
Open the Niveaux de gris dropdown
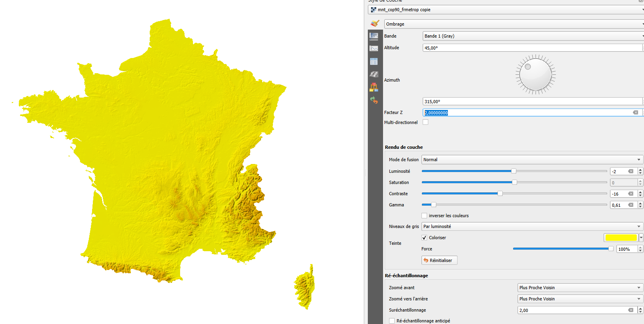click(532, 226)
